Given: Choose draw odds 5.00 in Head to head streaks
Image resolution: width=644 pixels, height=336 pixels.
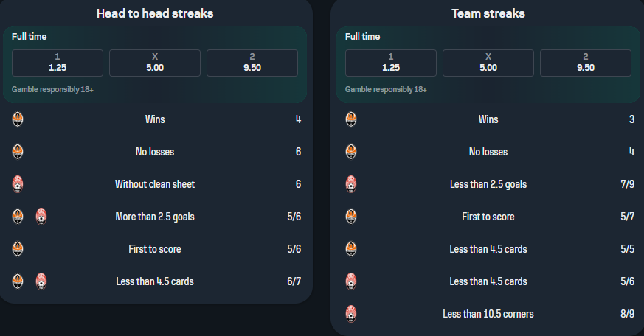Looking at the screenshot, I should click(155, 63).
